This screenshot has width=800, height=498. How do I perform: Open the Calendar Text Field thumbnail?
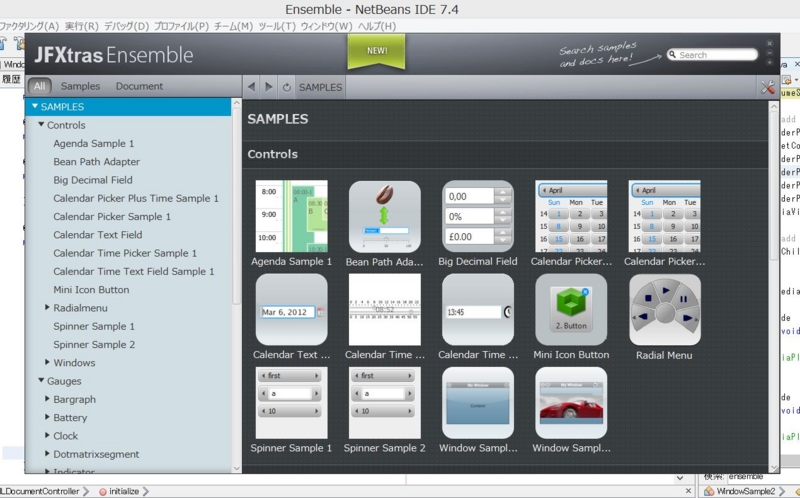(x=291, y=310)
